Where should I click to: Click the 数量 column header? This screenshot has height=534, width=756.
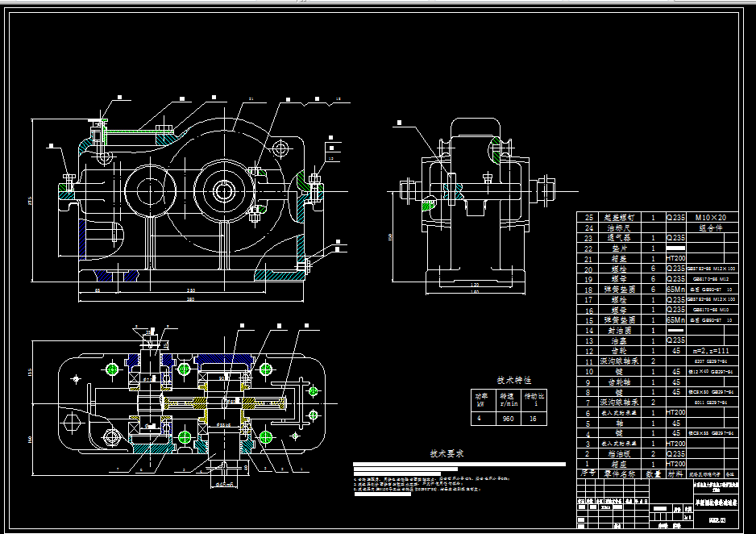[654, 474]
